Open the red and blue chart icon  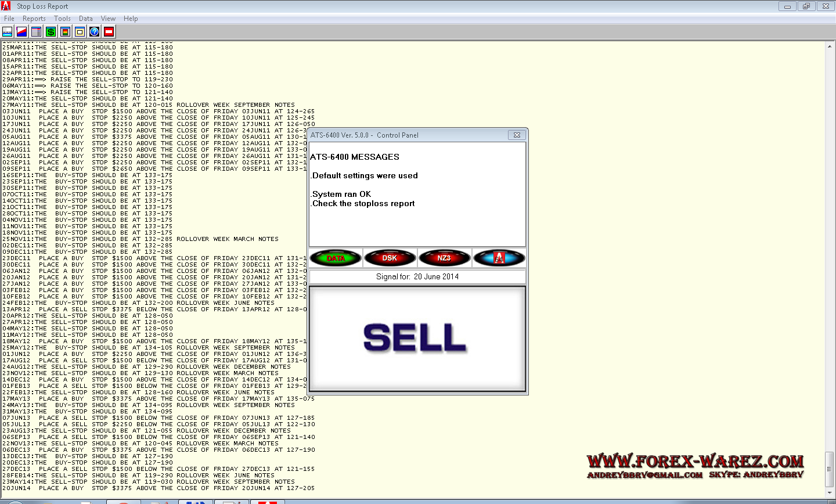[x=21, y=32]
